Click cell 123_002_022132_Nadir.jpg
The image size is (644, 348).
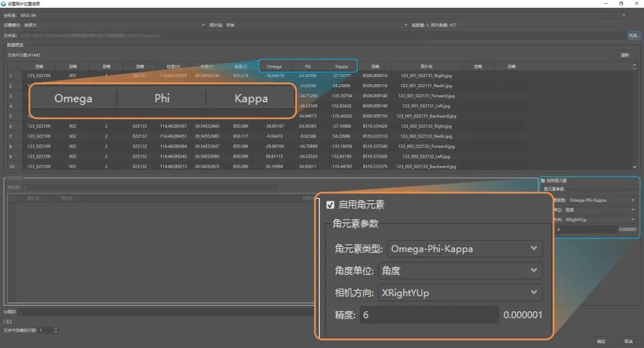426,136
